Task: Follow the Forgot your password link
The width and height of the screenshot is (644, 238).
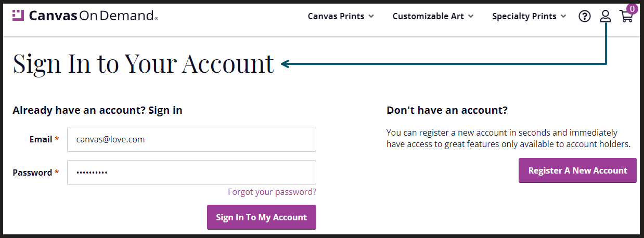Action: click(272, 192)
